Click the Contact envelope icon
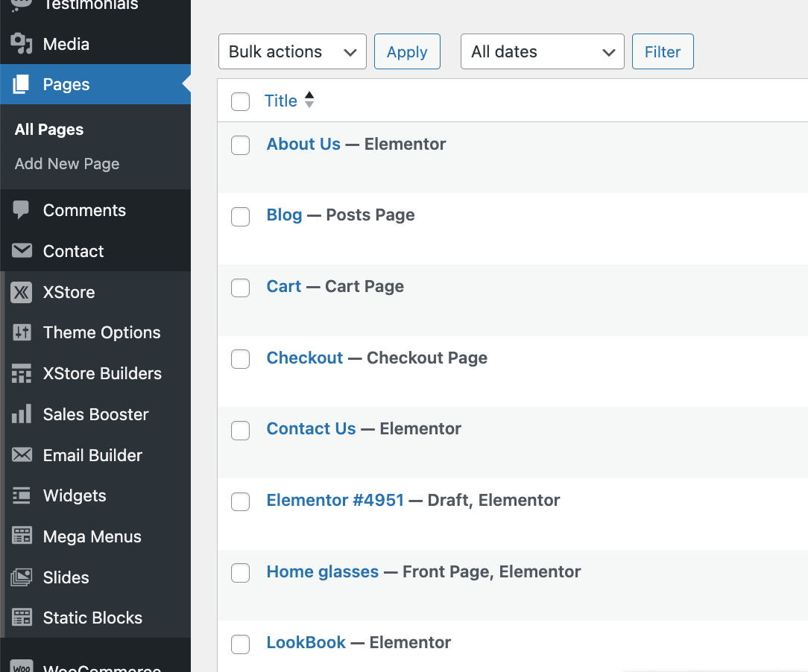Screen dimensions: 808x672 [22, 251]
